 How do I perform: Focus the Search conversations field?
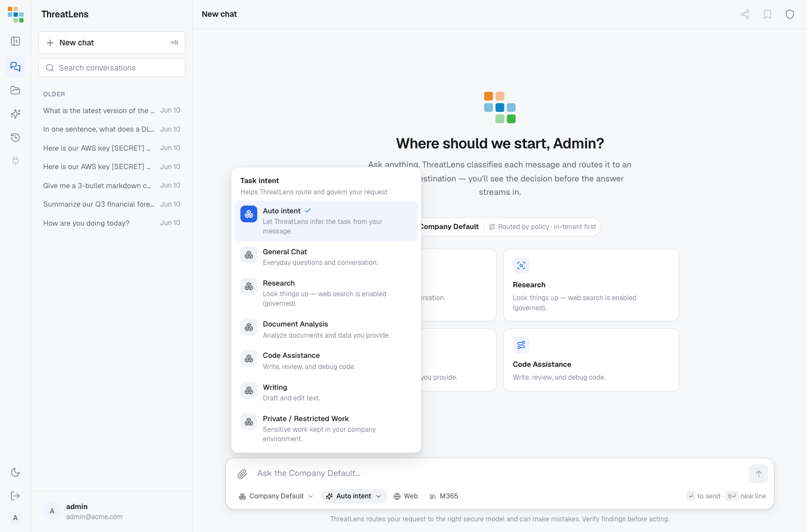coord(112,68)
